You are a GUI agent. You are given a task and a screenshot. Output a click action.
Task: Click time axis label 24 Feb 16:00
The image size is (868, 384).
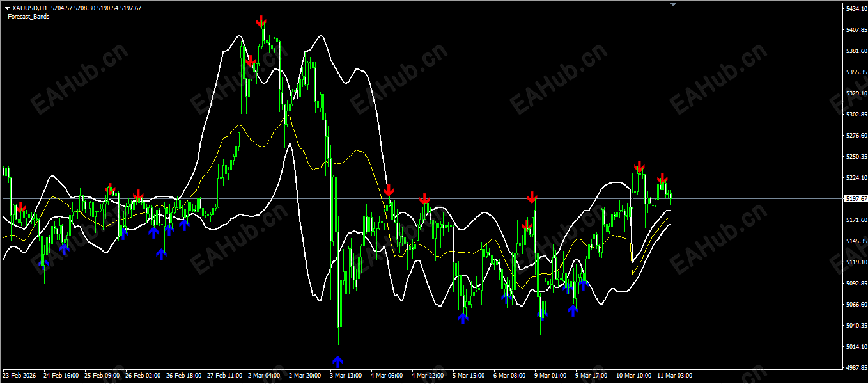coord(61,376)
